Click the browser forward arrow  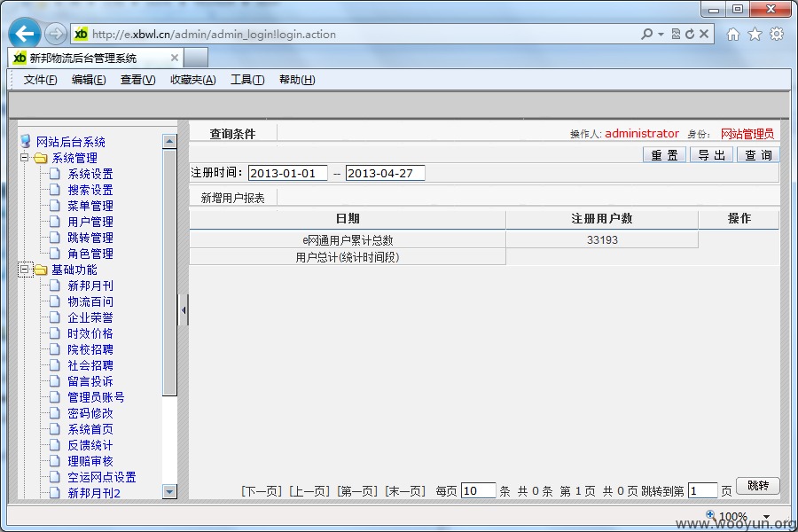click(x=56, y=34)
